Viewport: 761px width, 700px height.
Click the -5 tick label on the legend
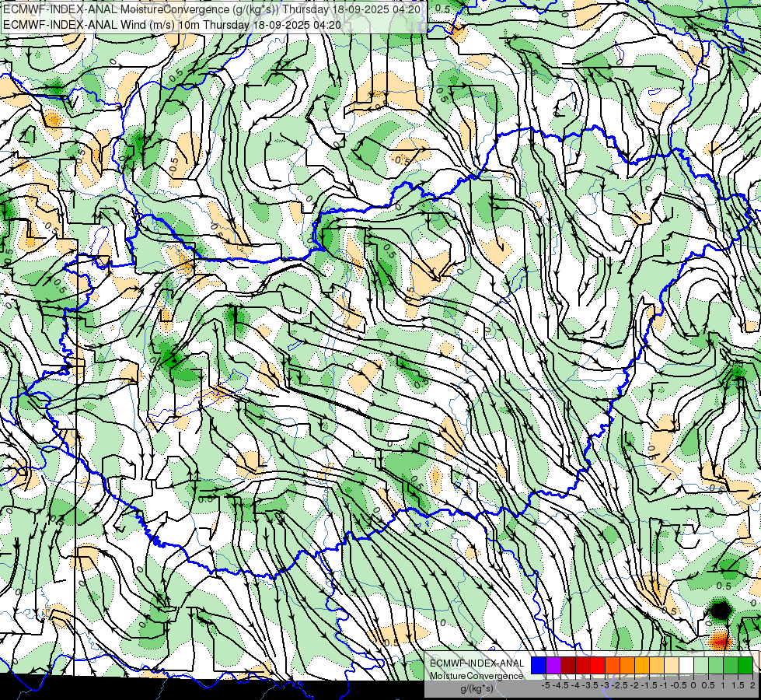pos(546,685)
